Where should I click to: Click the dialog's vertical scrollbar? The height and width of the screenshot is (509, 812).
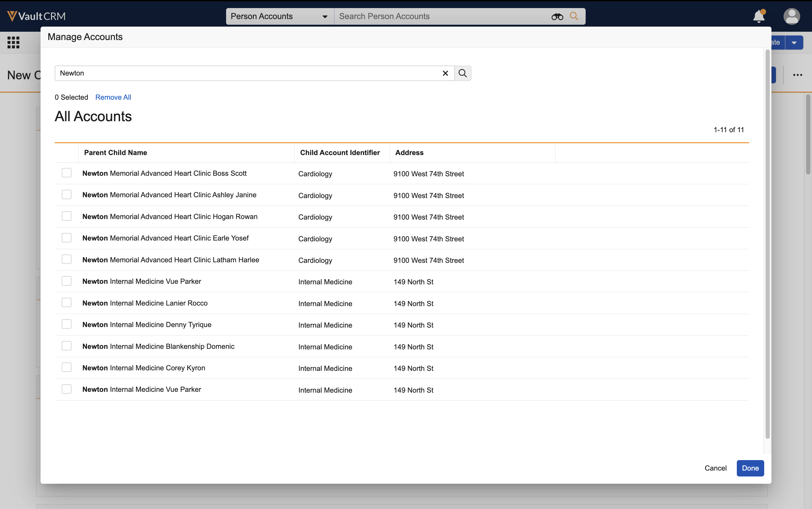[x=767, y=244]
